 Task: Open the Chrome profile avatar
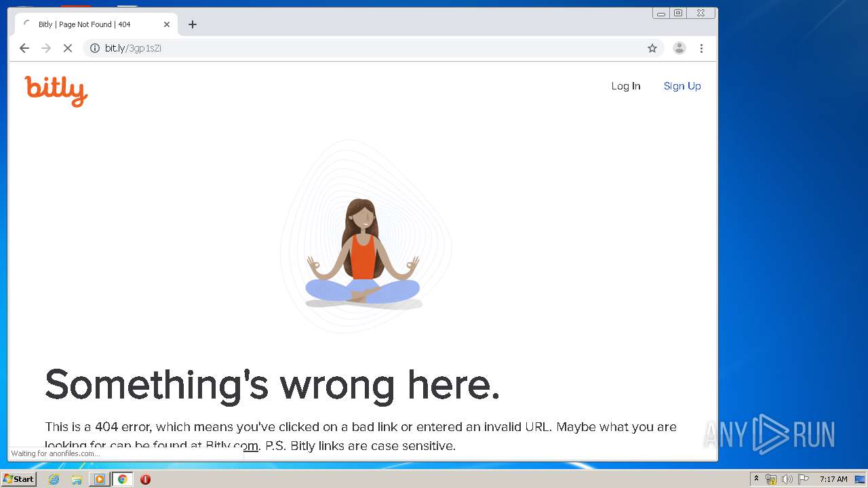point(679,48)
